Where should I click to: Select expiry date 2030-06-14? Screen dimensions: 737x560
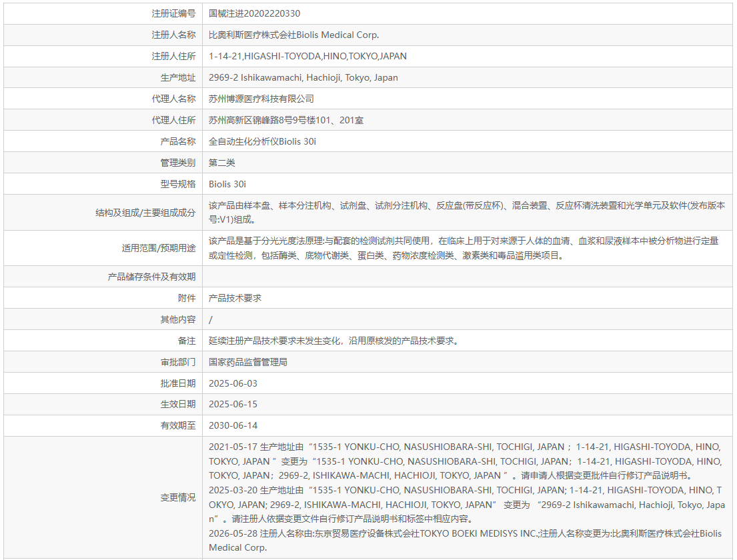click(x=233, y=425)
